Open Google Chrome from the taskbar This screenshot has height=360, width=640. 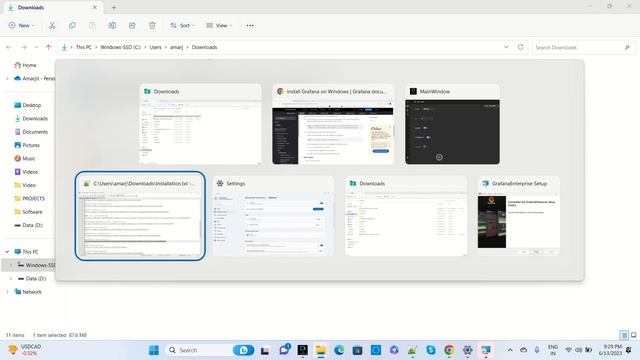449,350
